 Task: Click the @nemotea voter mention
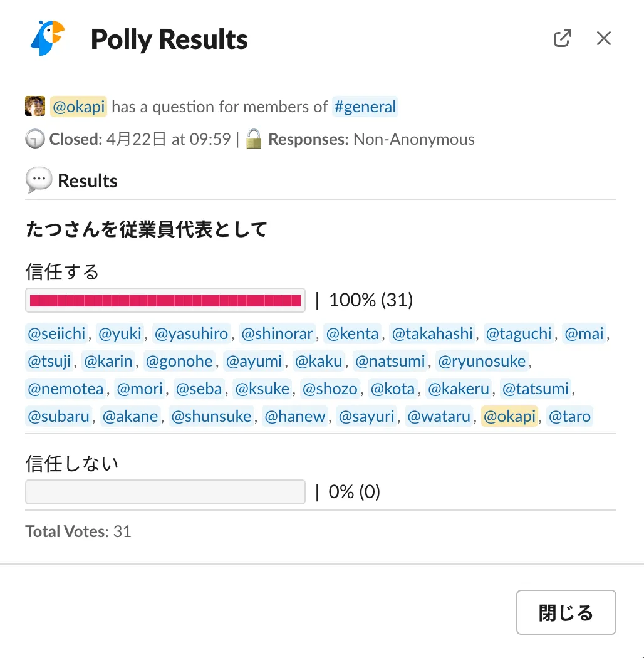[x=66, y=389]
